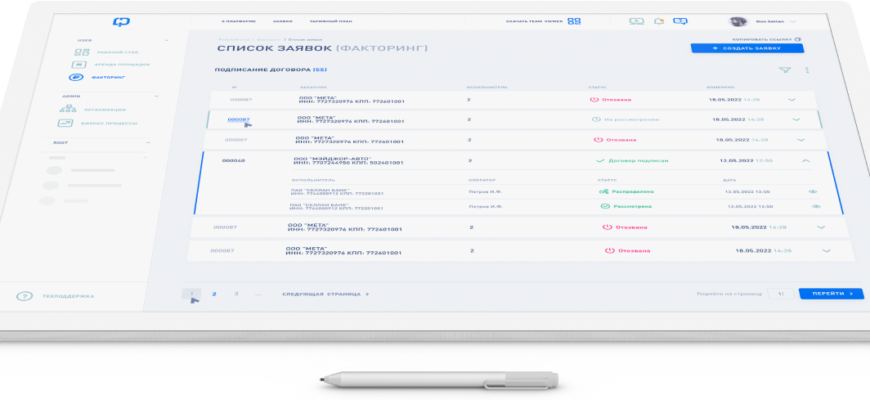The image size is (870, 400).
Task: Click the page number input field
Action: (x=781, y=293)
